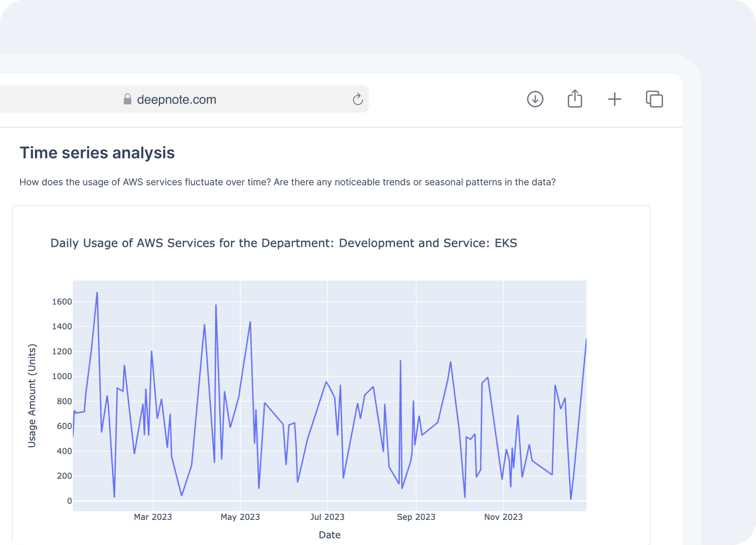Image resolution: width=756 pixels, height=545 pixels.
Task: Click the padlock security icon
Action: 127,99
